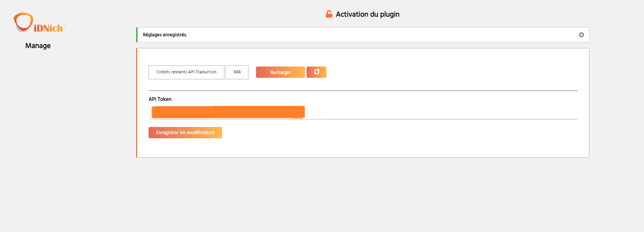Click the Réglages enregistrés message text
Viewport: 644px width, 232px height.
point(165,35)
